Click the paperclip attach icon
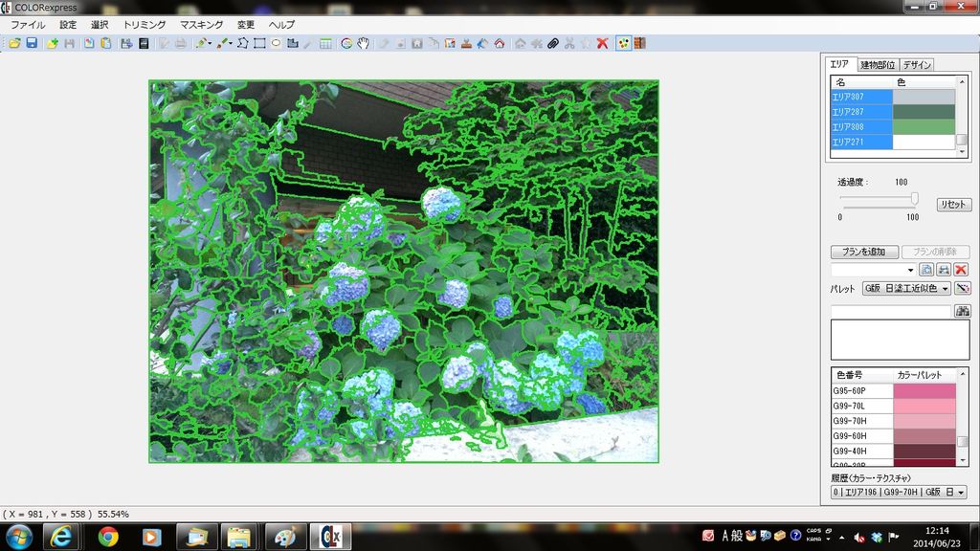This screenshot has height=551, width=980. click(x=553, y=43)
